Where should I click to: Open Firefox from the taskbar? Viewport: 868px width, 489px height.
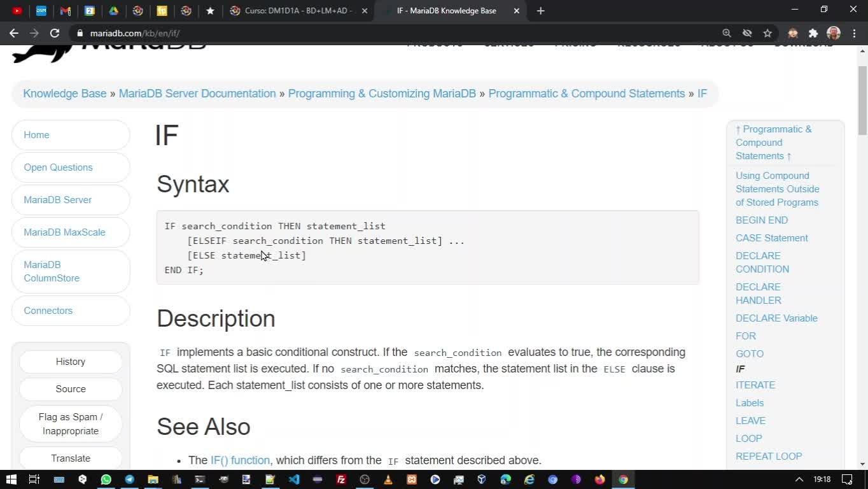click(x=599, y=479)
